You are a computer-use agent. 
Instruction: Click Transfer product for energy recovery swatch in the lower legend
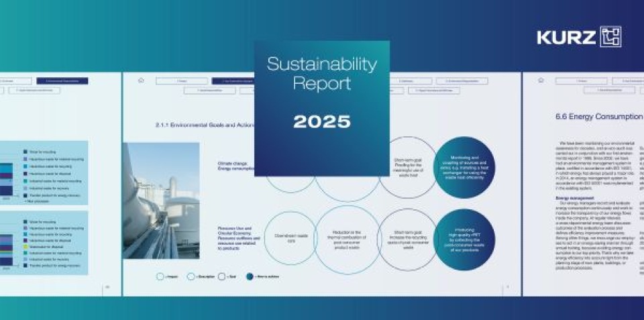click(26, 266)
